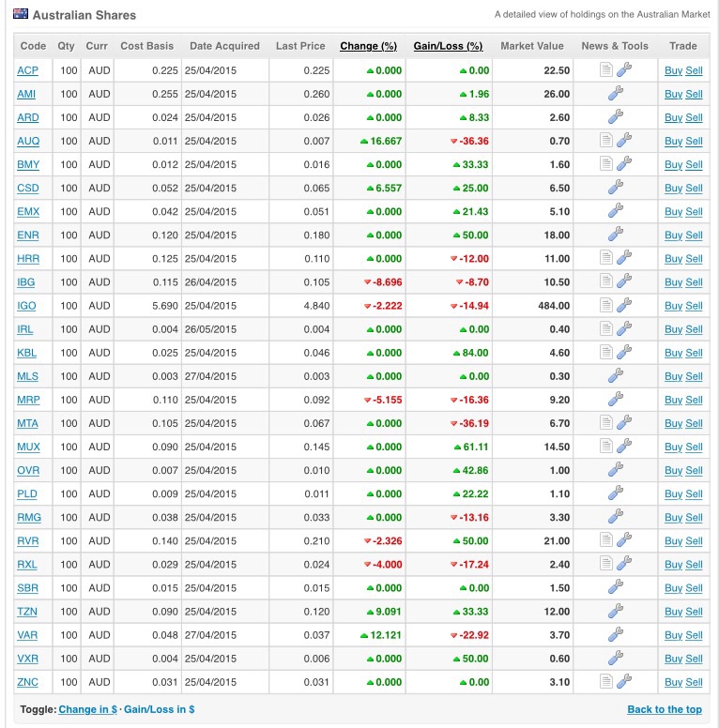Buy more RVR shares

click(673, 541)
